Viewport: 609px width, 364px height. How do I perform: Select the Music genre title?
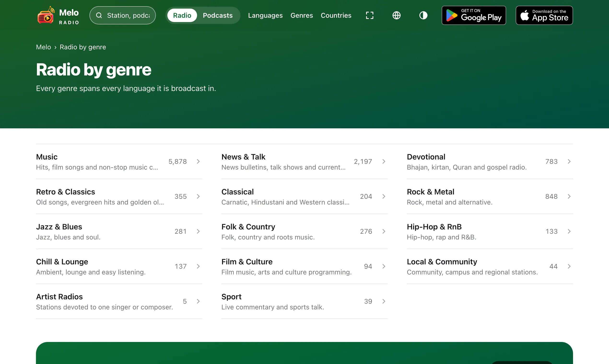pyautogui.click(x=47, y=157)
